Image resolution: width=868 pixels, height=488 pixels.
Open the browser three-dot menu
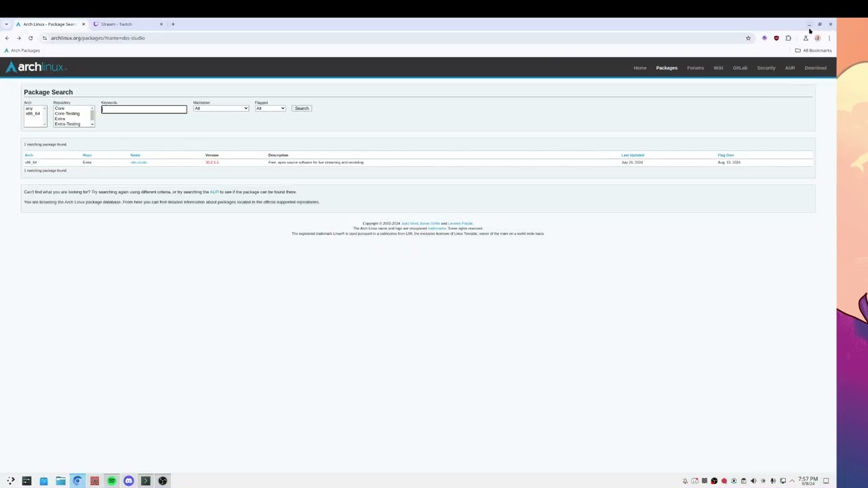pos(829,38)
